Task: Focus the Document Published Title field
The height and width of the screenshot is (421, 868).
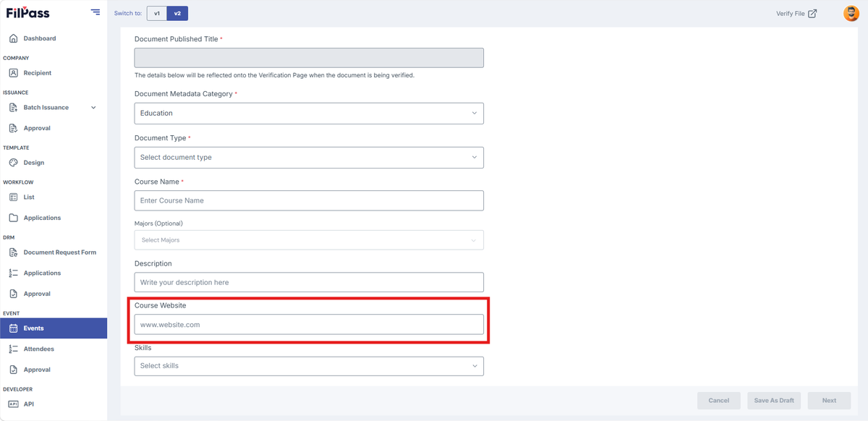Action: 309,58
